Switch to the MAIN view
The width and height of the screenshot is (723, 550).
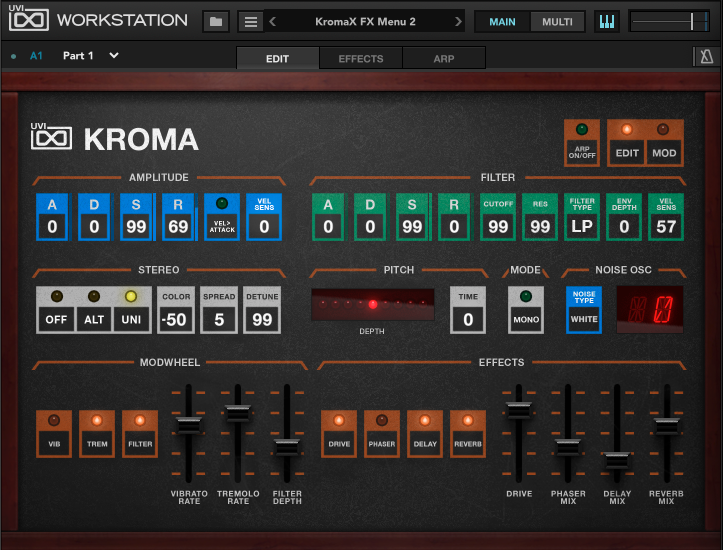tap(502, 22)
